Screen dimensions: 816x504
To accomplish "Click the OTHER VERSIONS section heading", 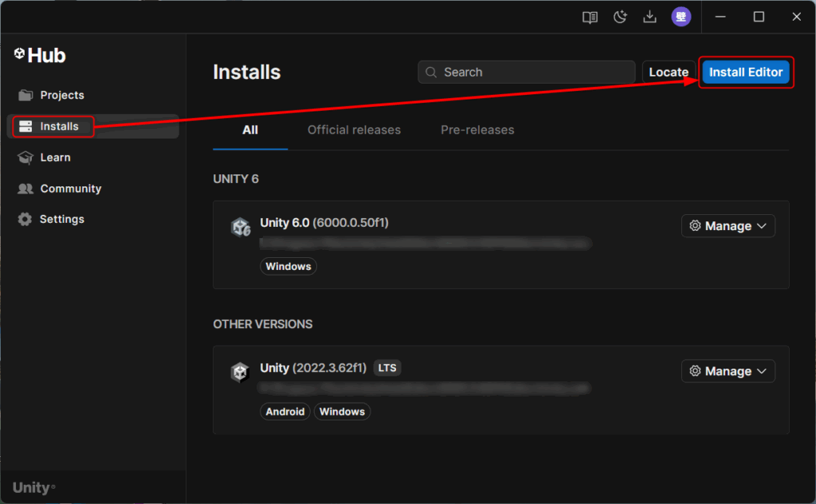I will point(263,324).
